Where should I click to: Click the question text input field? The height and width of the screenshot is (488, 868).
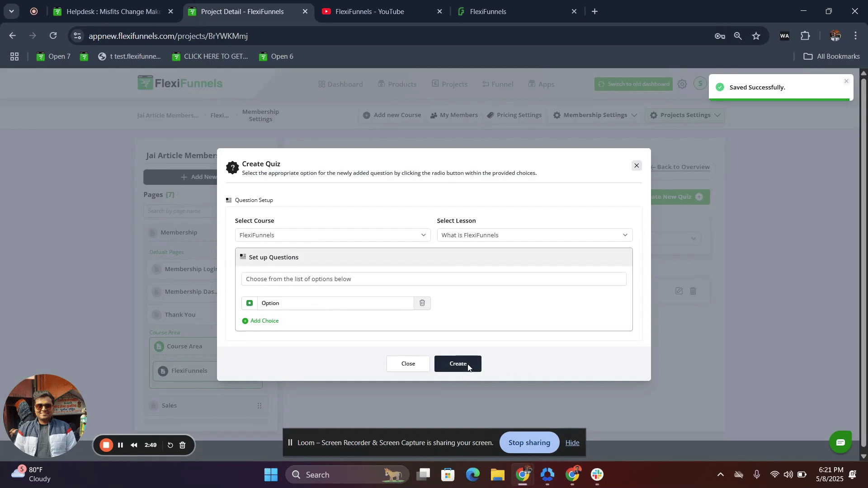pyautogui.click(x=433, y=279)
